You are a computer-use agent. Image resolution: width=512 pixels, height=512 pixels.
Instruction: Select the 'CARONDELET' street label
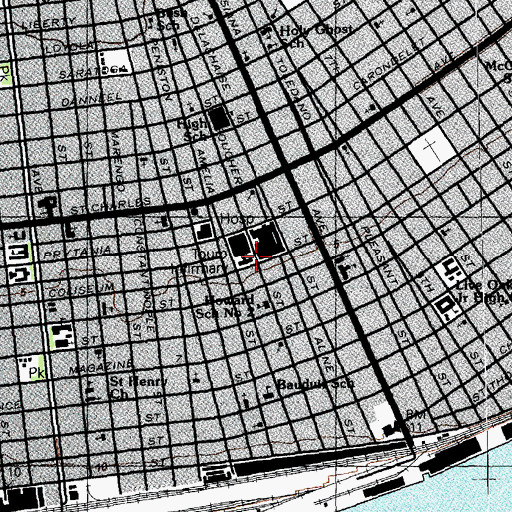(x=389, y=64)
